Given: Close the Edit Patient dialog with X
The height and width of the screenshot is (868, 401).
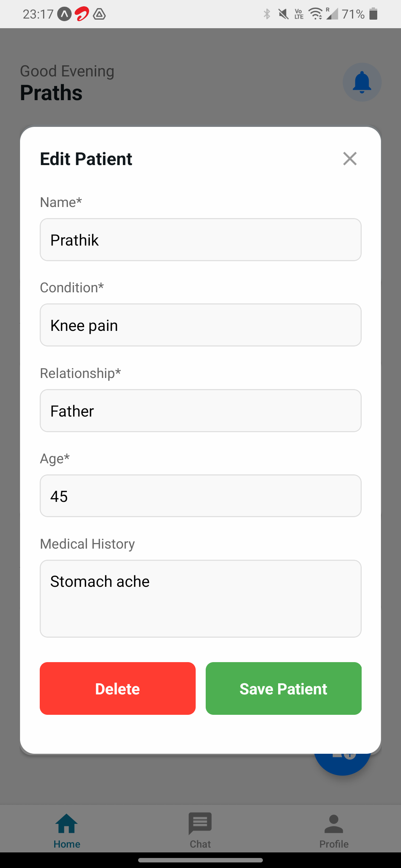Looking at the screenshot, I should click(350, 159).
